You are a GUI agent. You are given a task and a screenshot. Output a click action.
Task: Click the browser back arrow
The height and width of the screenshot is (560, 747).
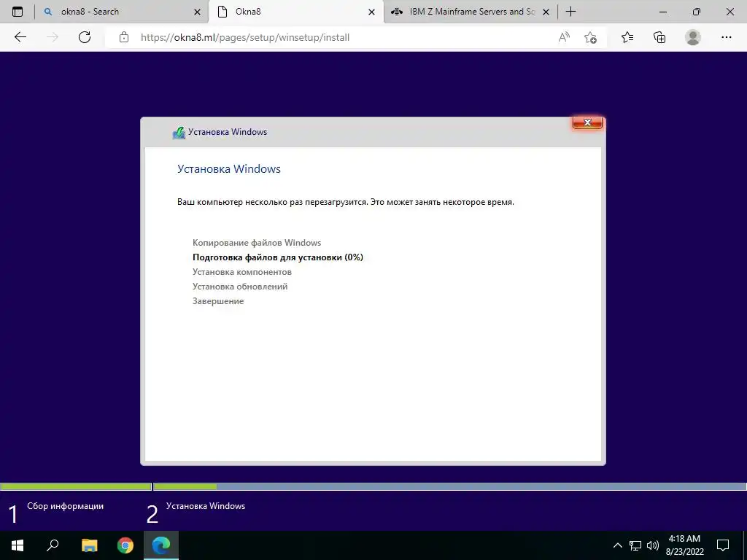click(x=20, y=37)
